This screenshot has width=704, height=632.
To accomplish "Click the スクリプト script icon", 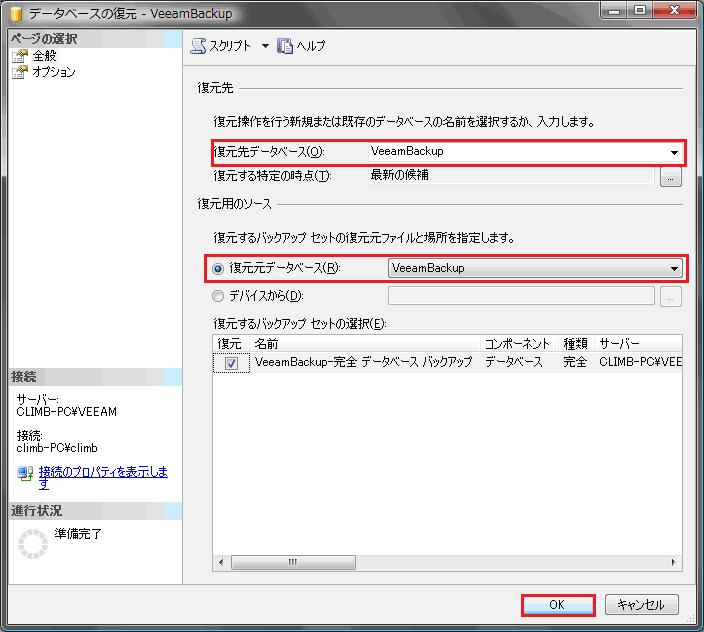I will click(198, 46).
